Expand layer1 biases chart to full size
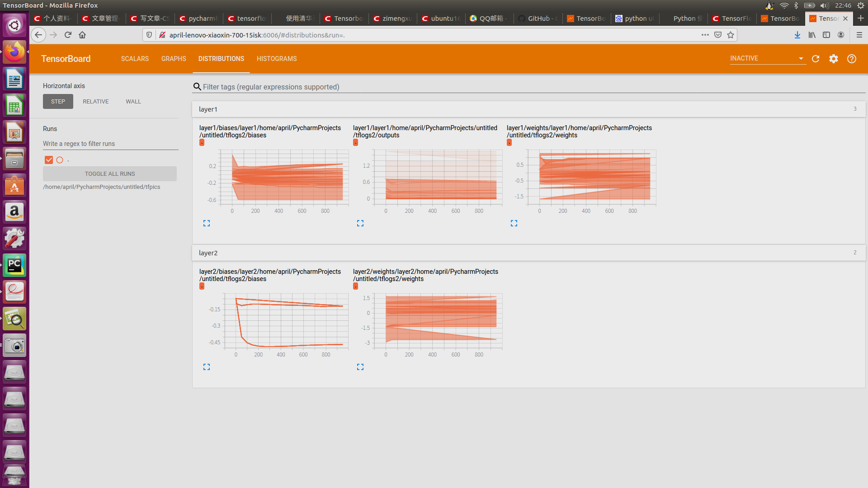Viewport: 868px width, 488px height. click(207, 223)
